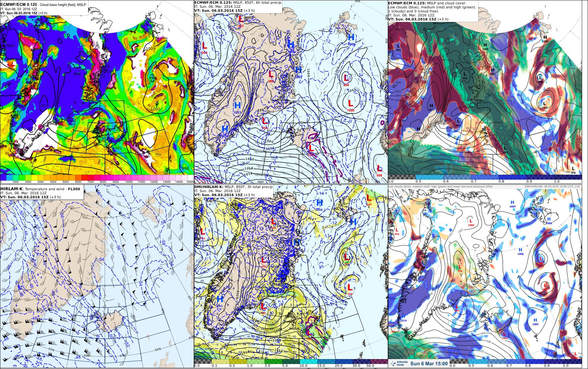Click the H 1009 high marker on ECMWF precip map
This screenshot has width=588, height=369.
(351, 39)
